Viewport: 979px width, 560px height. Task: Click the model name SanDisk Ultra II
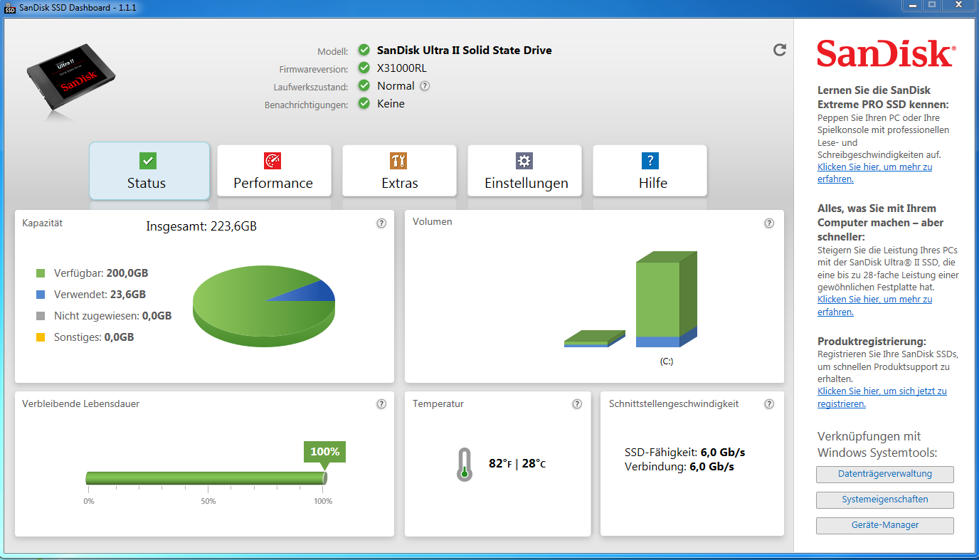465,50
